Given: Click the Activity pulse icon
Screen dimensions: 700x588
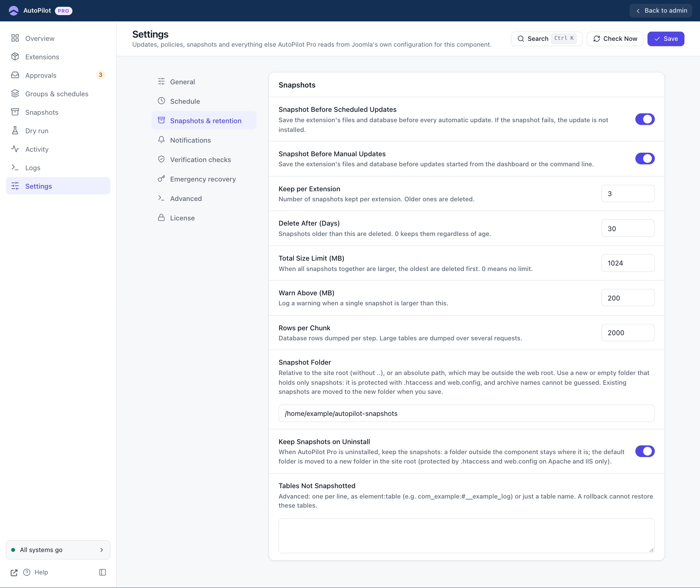Looking at the screenshot, I should (x=15, y=149).
